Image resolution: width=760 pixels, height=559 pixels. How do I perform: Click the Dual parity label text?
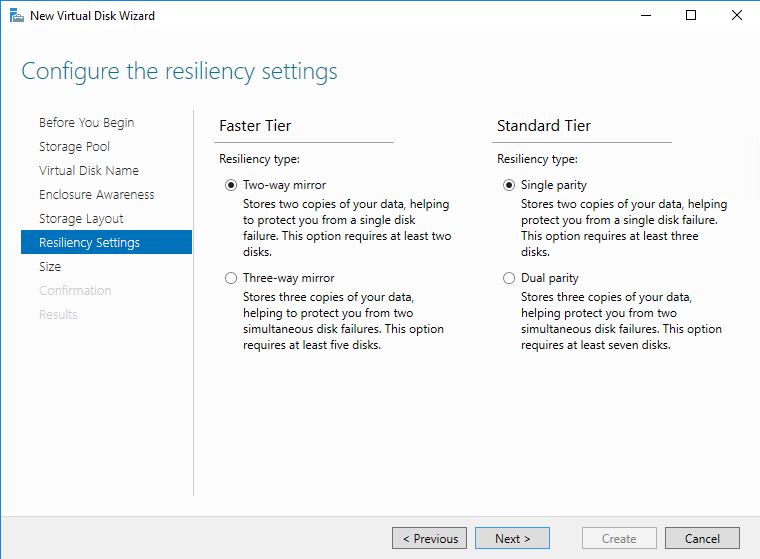click(x=550, y=278)
